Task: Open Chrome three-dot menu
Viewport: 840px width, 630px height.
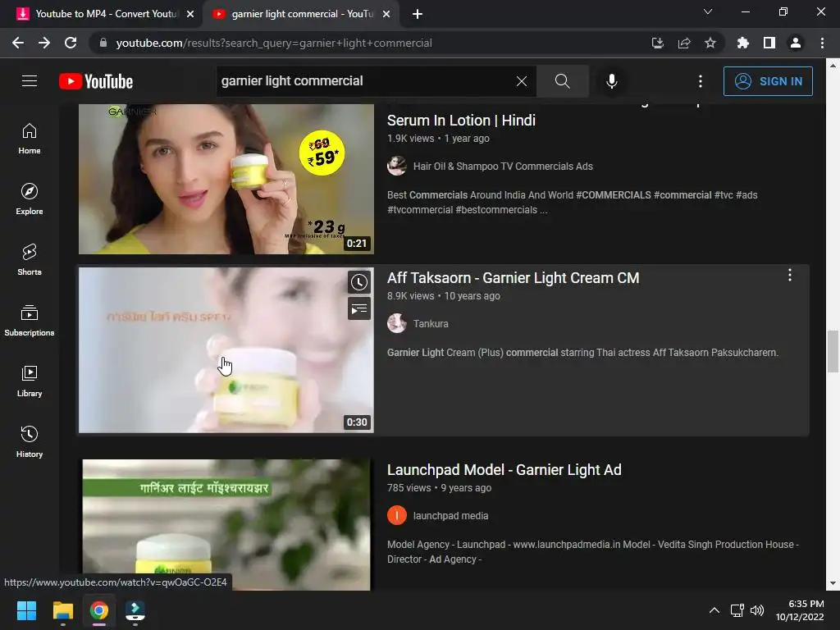Action: pos(822,43)
